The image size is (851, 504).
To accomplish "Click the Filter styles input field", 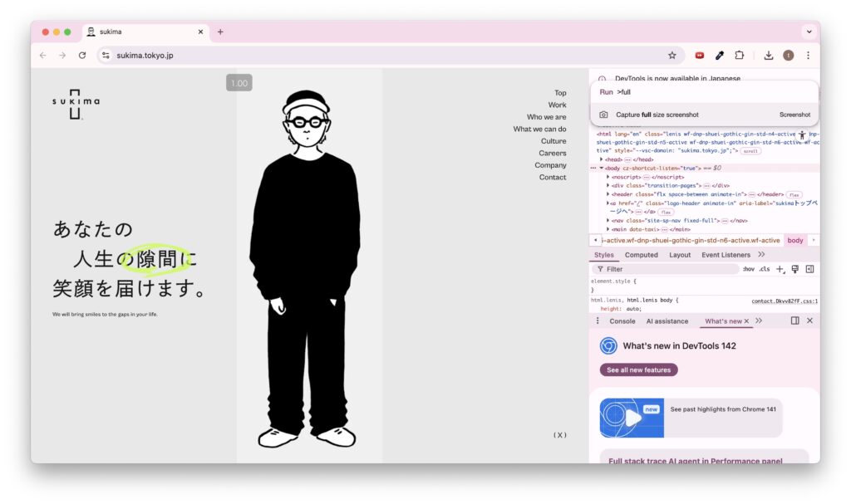I will click(665, 269).
